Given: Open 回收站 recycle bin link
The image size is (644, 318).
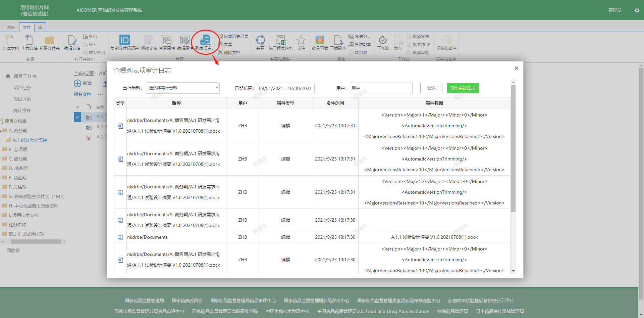Looking at the screenshot, I should pos(13,251).
